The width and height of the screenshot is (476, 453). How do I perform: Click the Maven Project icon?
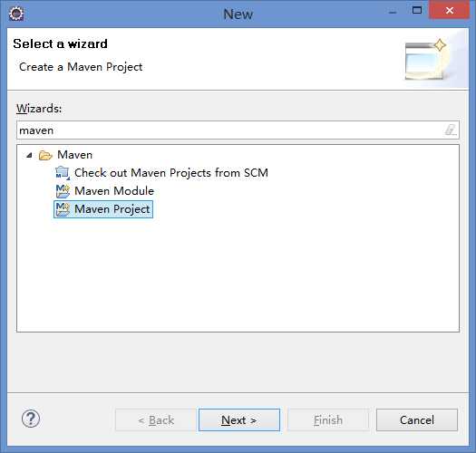63,209
